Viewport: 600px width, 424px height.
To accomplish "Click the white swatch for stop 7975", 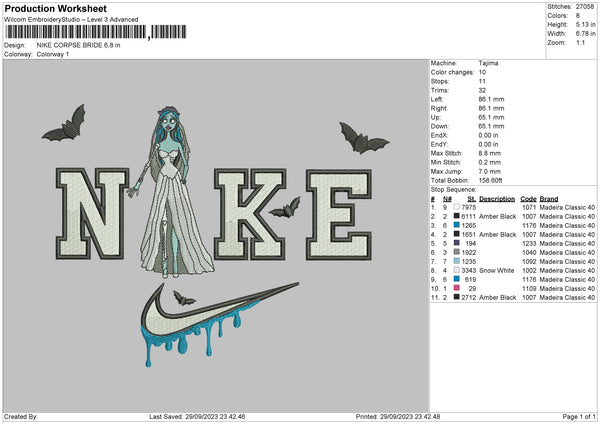I will (x=457, y=207).
